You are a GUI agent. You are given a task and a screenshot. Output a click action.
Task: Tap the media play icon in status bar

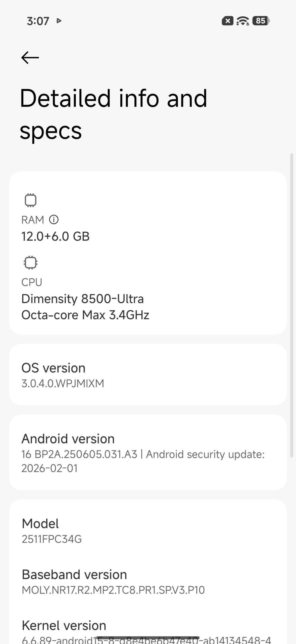point(59,21)
